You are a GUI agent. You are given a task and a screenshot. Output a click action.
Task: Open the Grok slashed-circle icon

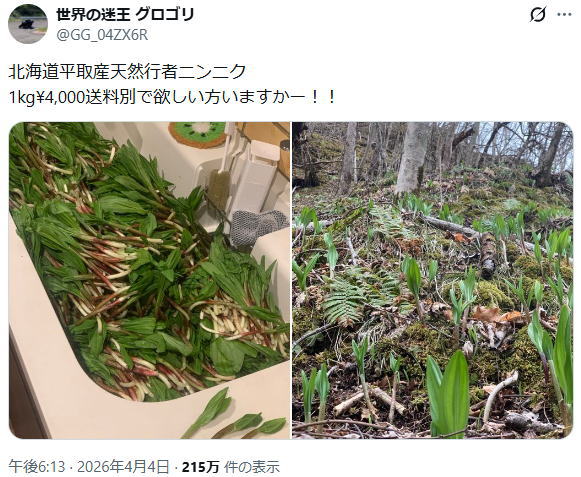[x=538, y=15]
